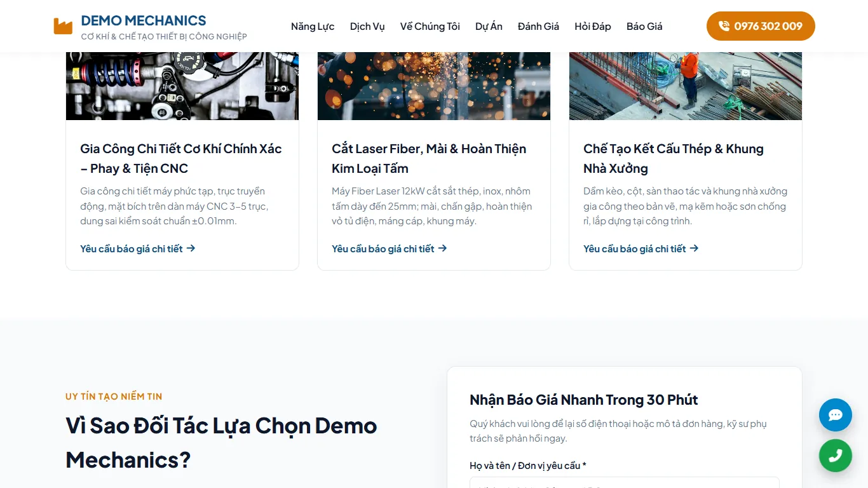Open Báo Giá nav link

[644, 26]
